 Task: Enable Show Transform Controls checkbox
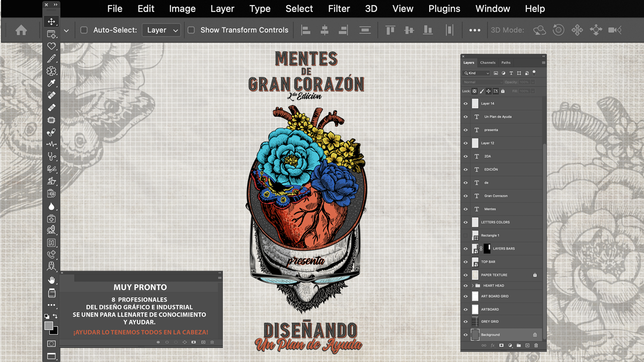[x=191, y=30]
